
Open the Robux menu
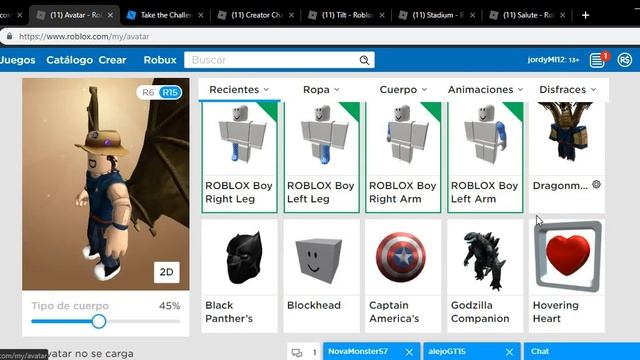160,60
